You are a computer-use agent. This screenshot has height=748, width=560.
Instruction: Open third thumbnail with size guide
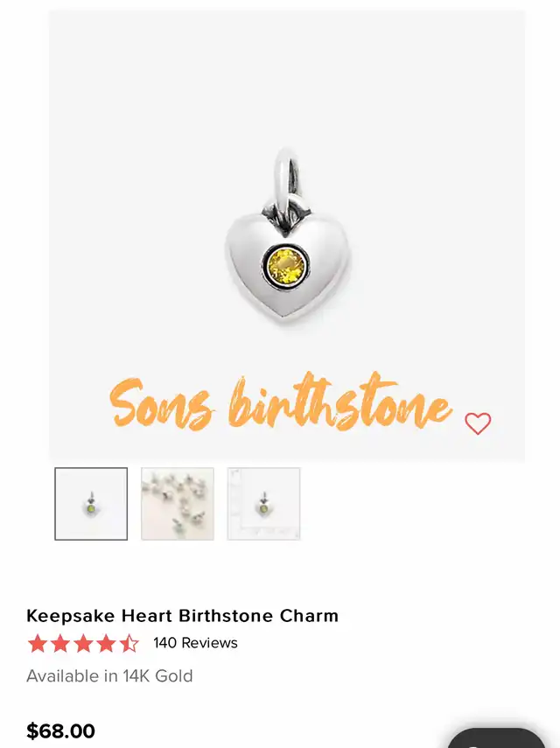point(263,504)
